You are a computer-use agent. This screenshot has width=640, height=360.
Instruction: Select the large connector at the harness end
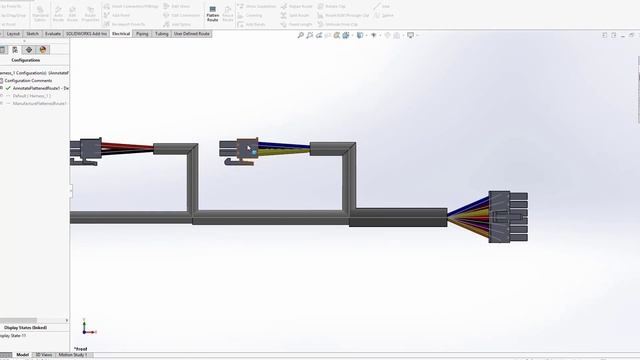(x=508, y=216)
